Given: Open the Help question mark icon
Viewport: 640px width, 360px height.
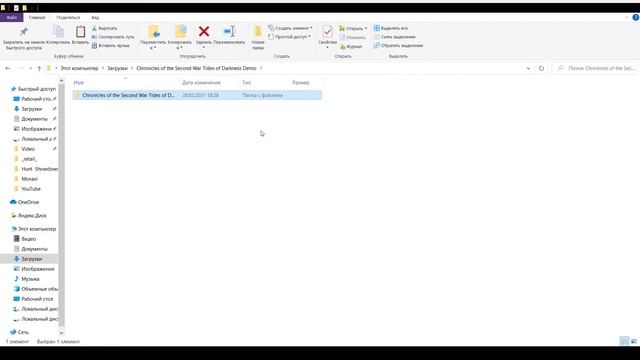Looking at the screenshot, I should 636,18.
